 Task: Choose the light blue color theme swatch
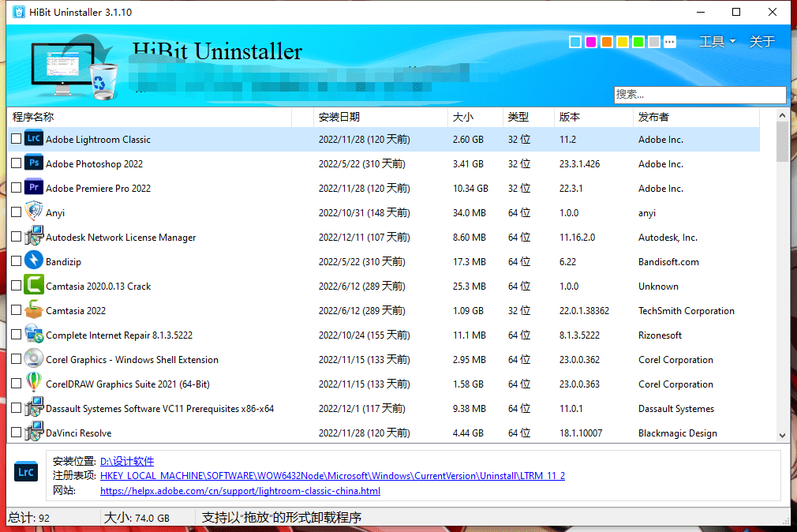(575, 42)
